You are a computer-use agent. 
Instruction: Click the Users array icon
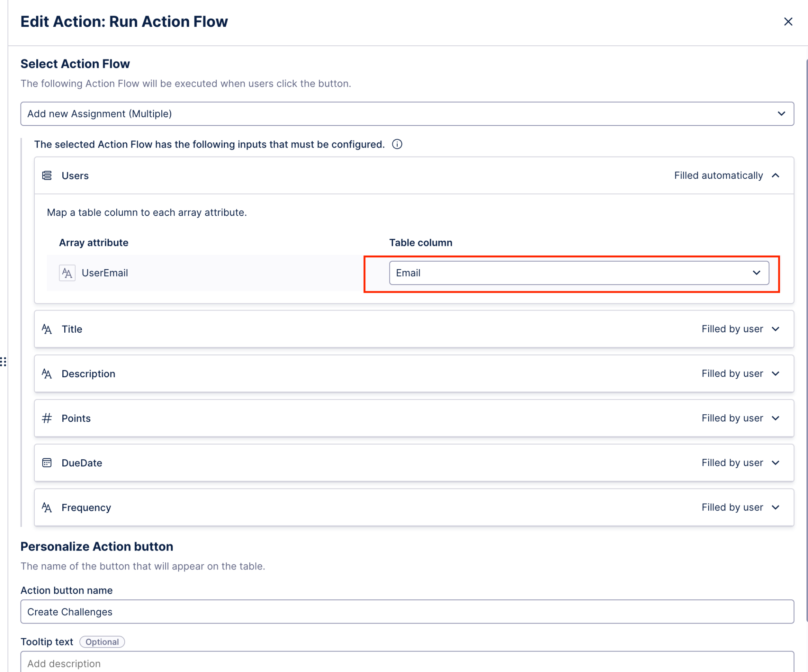(47, 176)
